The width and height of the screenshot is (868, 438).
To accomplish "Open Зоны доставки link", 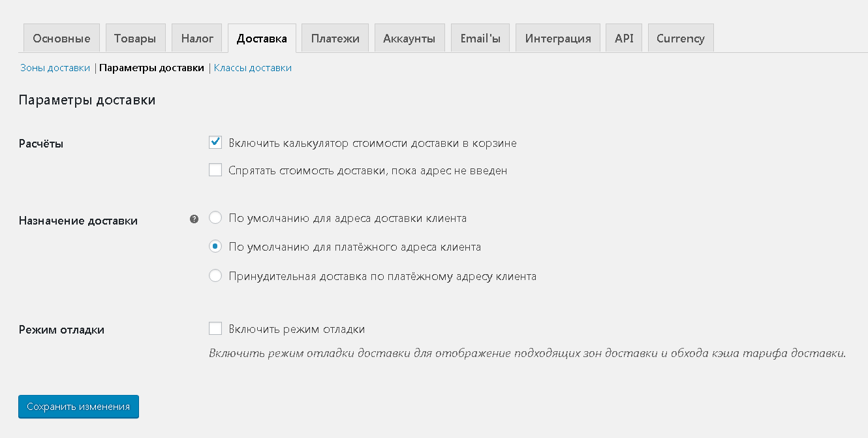I will 55,68.
